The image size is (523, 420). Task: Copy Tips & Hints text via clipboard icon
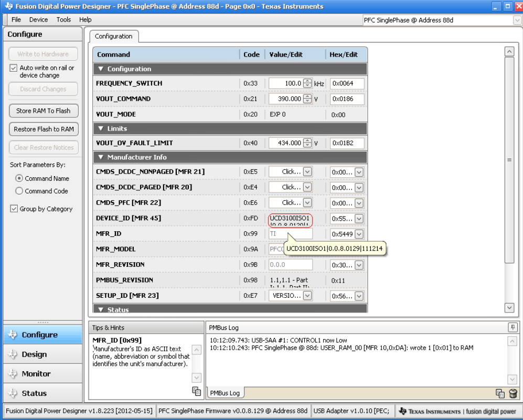[x=196, y=391]
